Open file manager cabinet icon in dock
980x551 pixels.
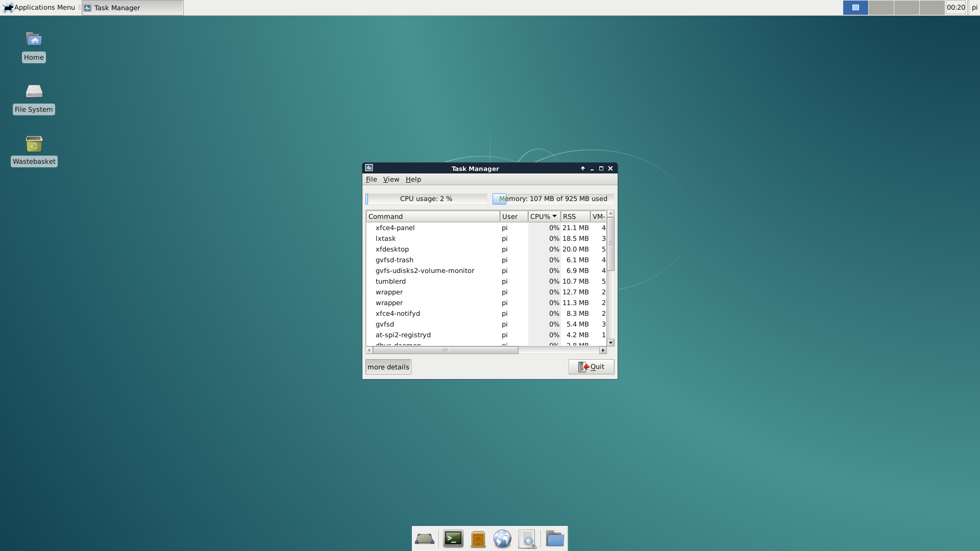click(478, 539)
